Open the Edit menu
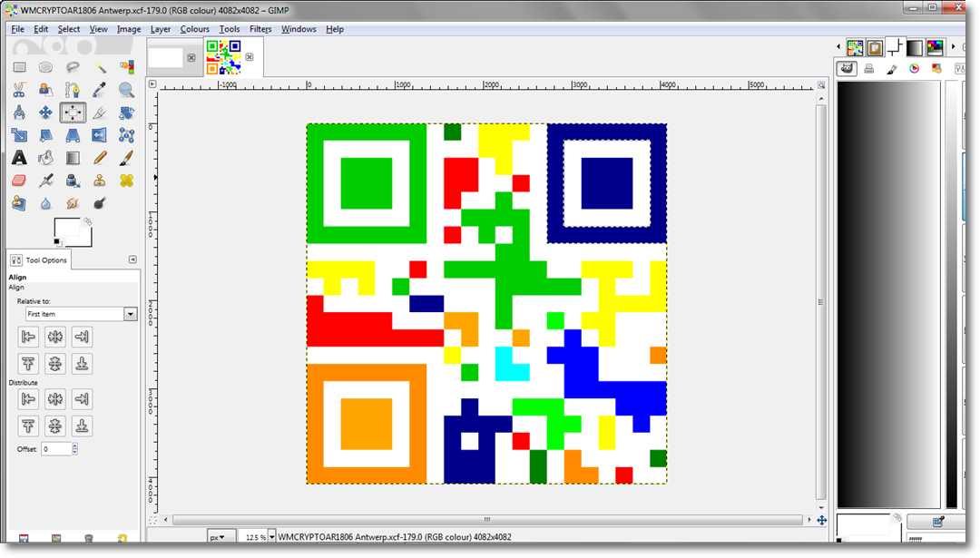The height and width of the screenshot is (558, 980). click(41, 29)
